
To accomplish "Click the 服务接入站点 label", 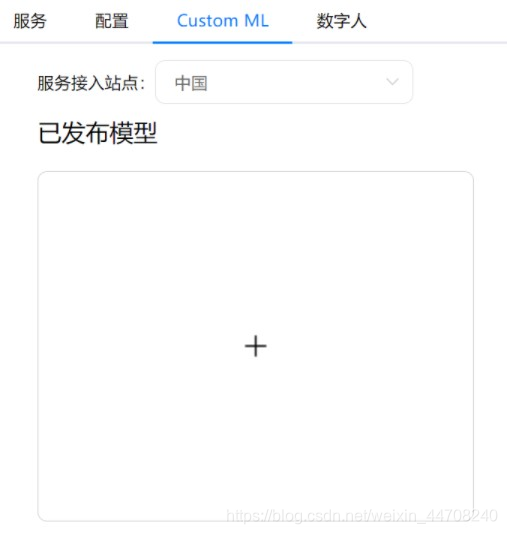I will click(91, 83).
